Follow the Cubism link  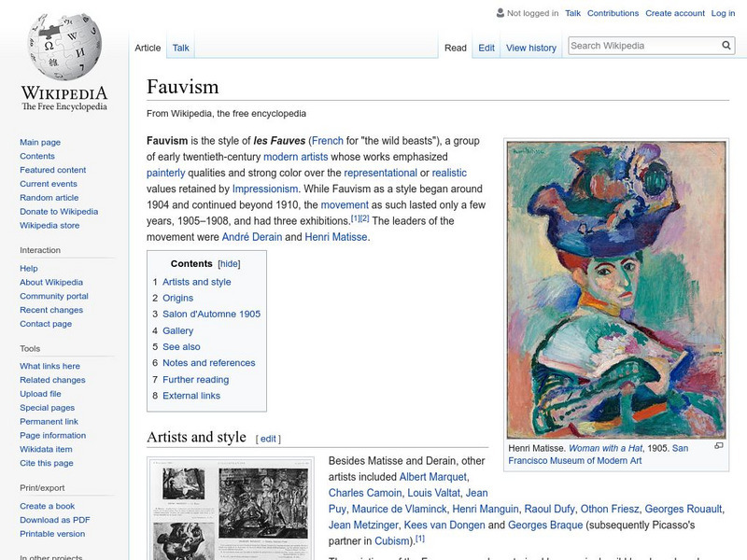(x=391, y=541)
